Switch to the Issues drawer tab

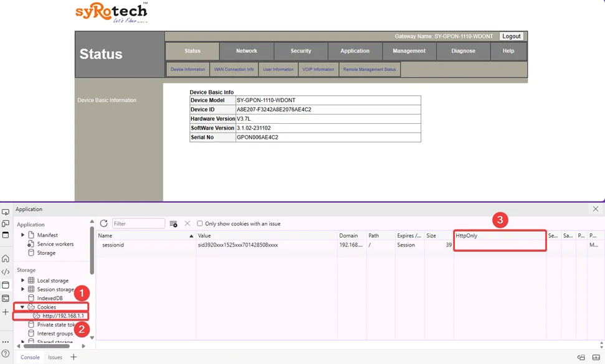click(x=55, y=357)
